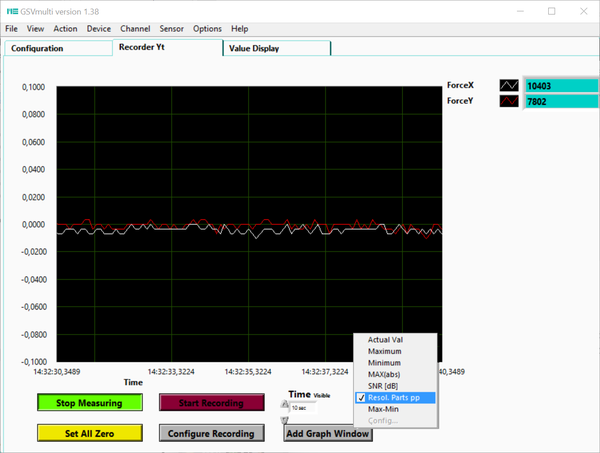Image resolution: width=600 pixels, height=453 pixels.
Task: Click the ForceX white line plot icon
Action: [x=510, y=87]
